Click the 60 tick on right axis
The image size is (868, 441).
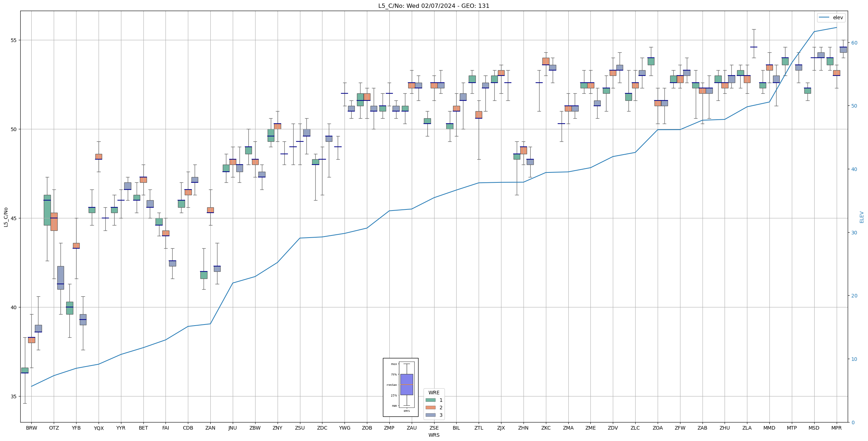point(854,43)
